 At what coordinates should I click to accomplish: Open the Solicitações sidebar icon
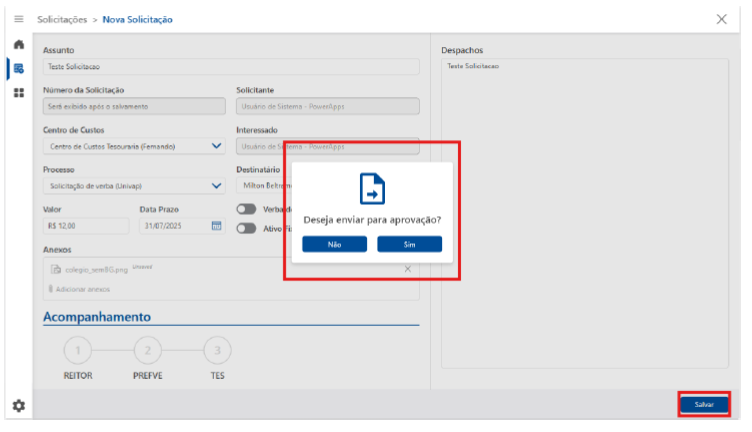18,68
